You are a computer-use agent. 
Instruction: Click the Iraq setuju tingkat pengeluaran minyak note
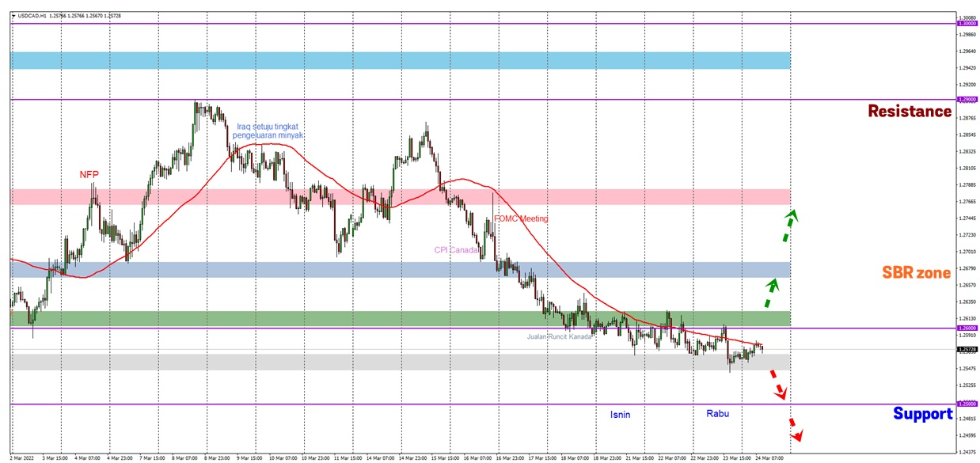[269, 131]
